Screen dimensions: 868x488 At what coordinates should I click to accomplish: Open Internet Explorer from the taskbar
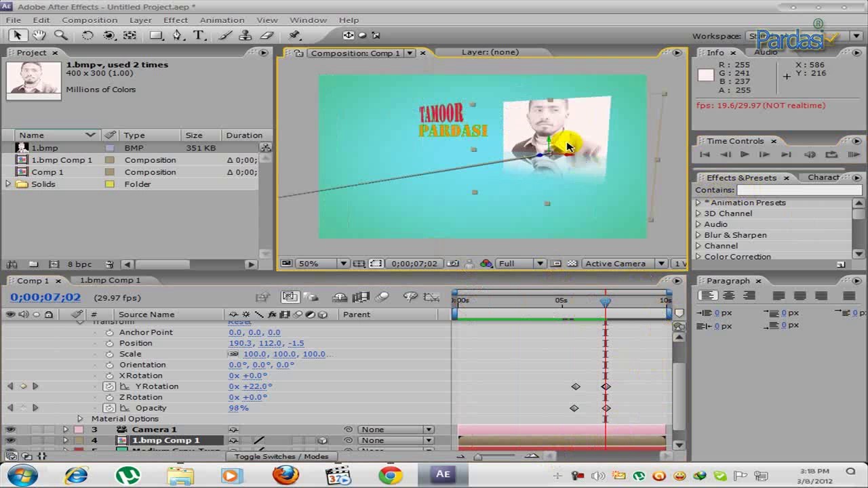[76, 475]
